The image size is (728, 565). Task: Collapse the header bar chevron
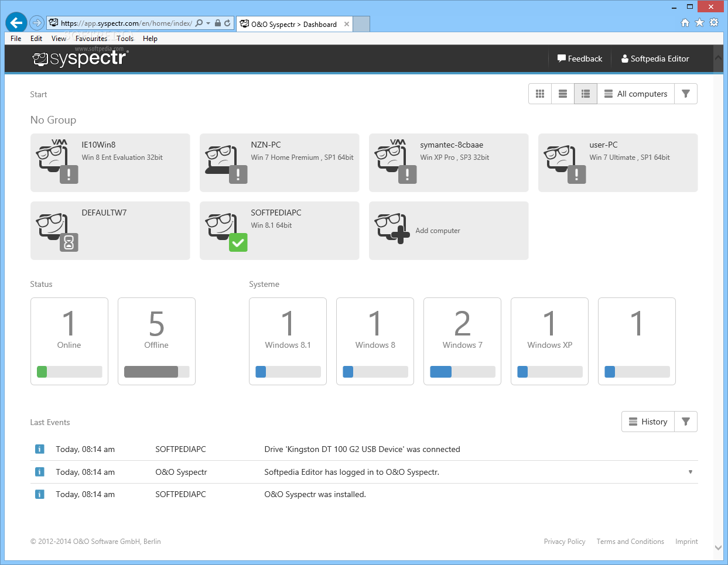(719, 58)
